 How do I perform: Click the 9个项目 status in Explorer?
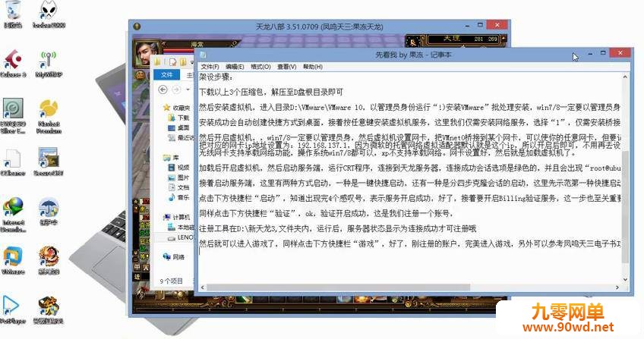pos(171,281)
